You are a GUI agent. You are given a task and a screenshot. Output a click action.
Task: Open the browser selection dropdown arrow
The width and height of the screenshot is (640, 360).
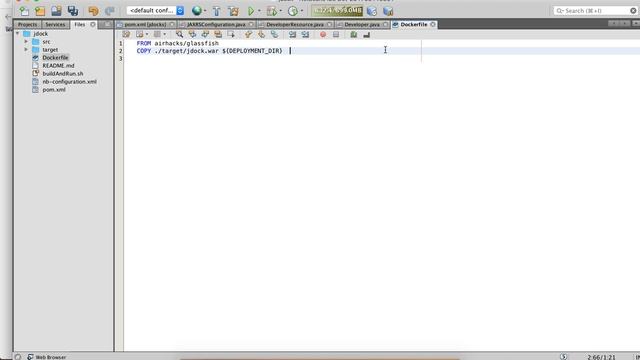pyautogui.click(x=205, y=11)
